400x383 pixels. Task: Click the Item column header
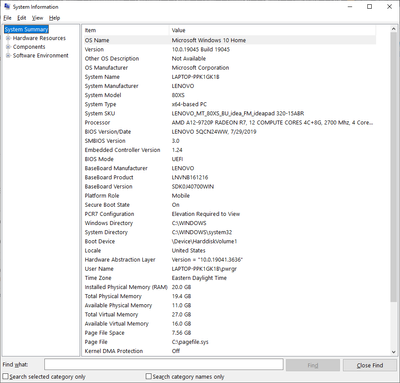tap(126, 30)
